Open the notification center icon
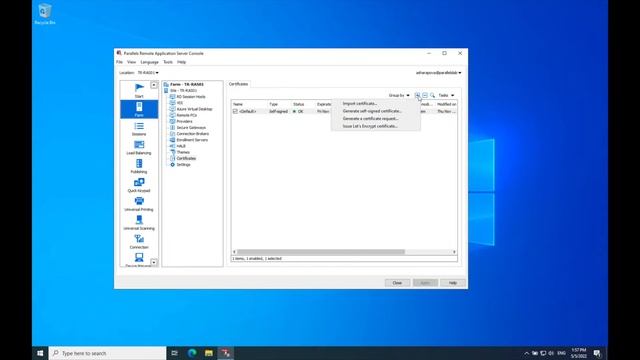Screen dimensions: 640x360 point(597,353)
